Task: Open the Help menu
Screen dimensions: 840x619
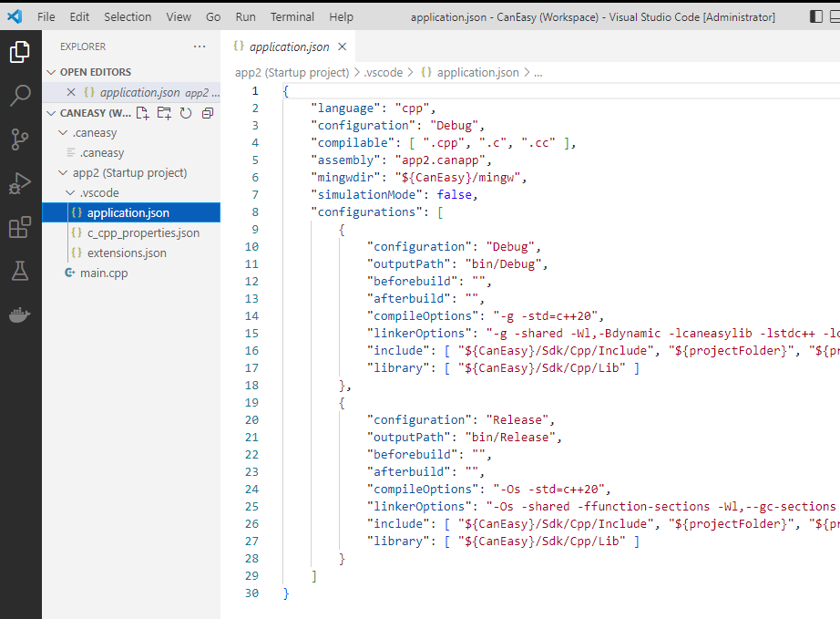Action: pyautogui.click(x=342, y=16)
